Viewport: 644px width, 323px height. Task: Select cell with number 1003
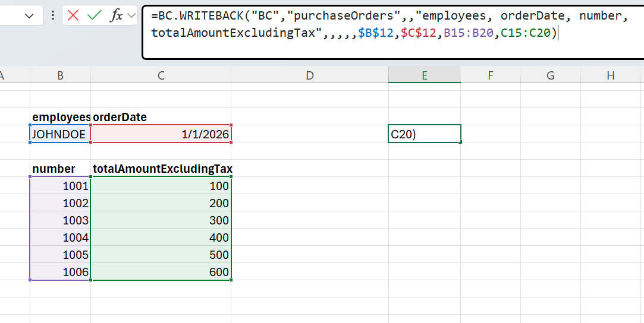click(x=59, y=220)
